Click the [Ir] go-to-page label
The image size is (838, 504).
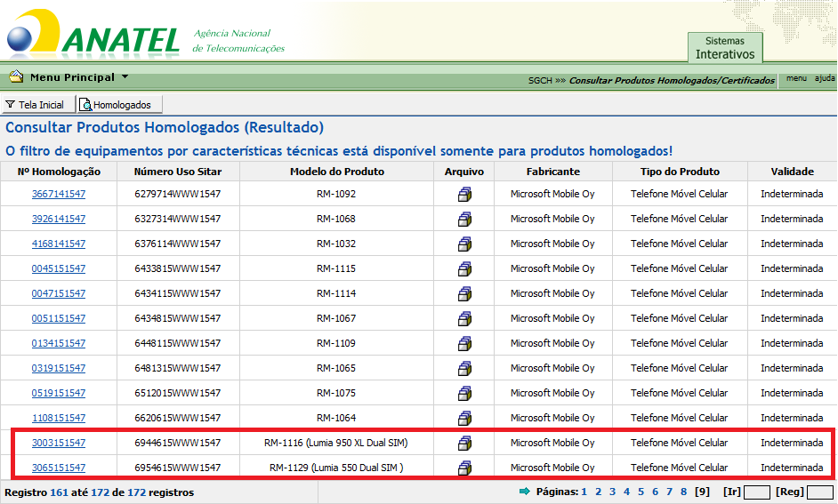[731, 492]
